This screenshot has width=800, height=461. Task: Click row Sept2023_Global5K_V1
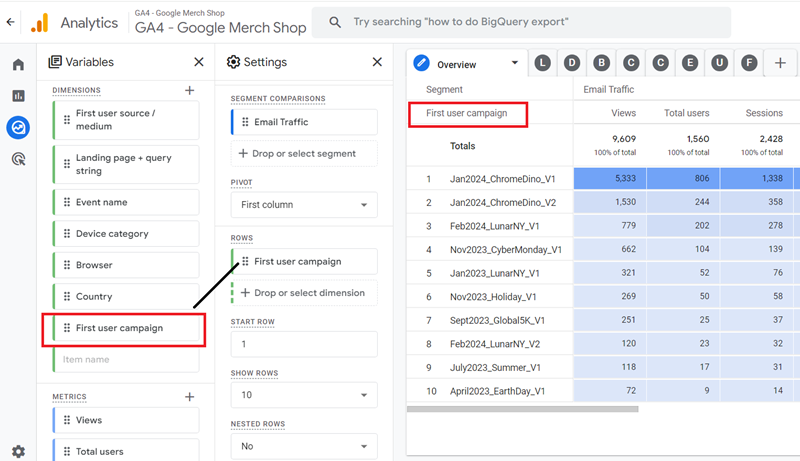(x=497, y=320)
